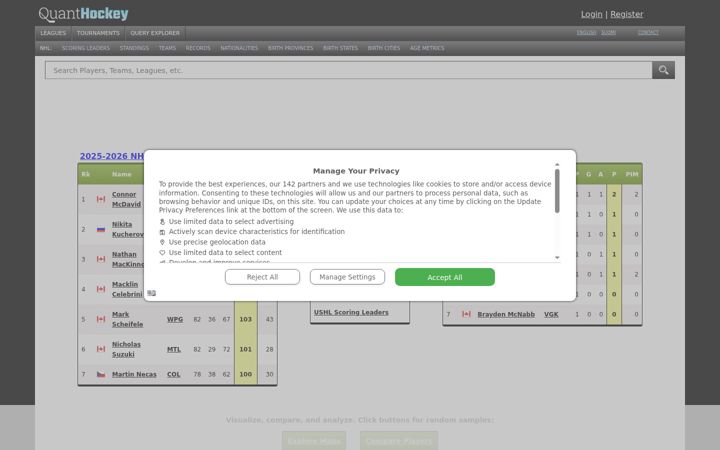Viewport: 720px width, 450px height.
Task: Open Martin Necas's player page
Action: pos(134,374)
